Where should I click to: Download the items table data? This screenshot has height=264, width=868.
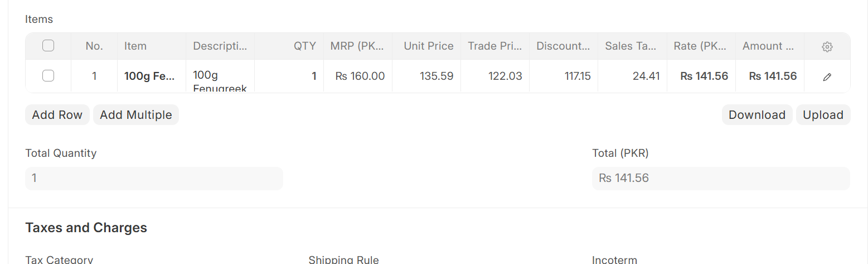pos(757,115)
